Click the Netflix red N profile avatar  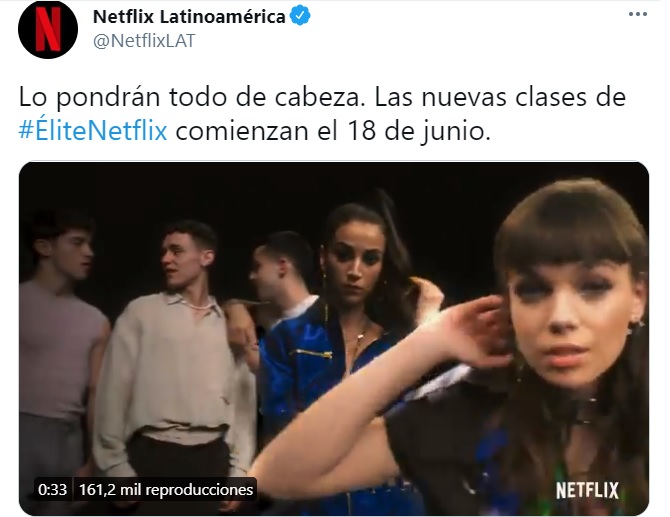point(48,29)
